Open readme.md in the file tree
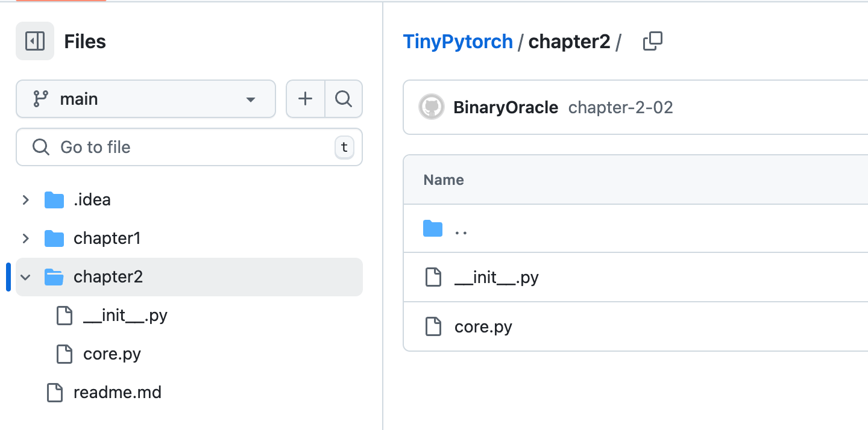The image size is (868, 430). click(x=118, y=393)
